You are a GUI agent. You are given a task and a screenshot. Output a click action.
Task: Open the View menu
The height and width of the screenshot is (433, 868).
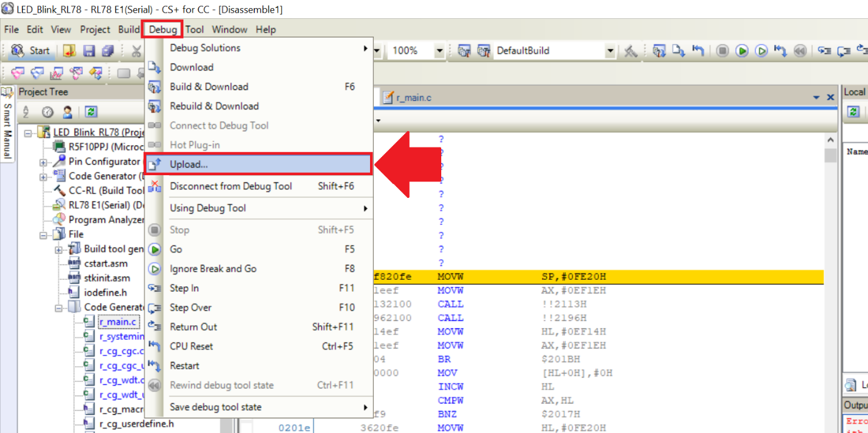point(61,30)
